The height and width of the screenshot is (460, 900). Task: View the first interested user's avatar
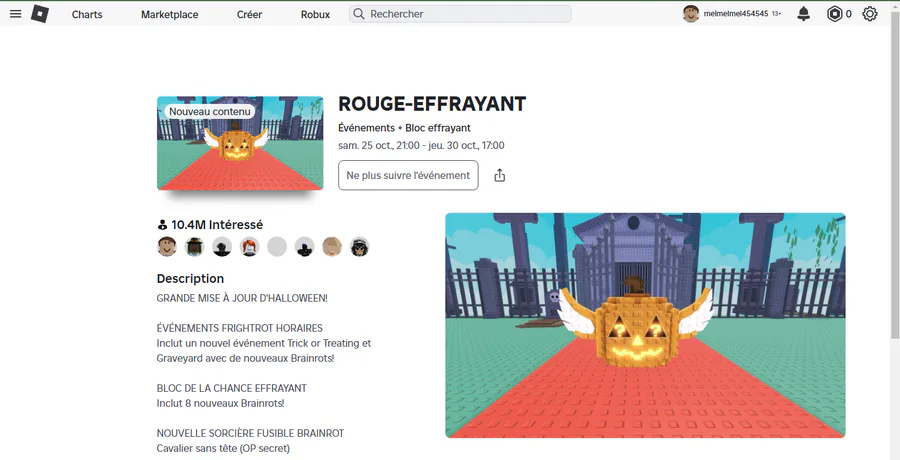(166, 246)
